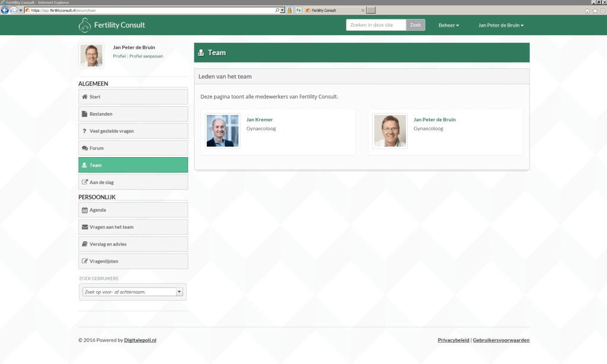This screenshot has width=607, height=364.
Task: Click Gynaecoloog text under Jan Kremer
Action: click(x=261, y=129)
